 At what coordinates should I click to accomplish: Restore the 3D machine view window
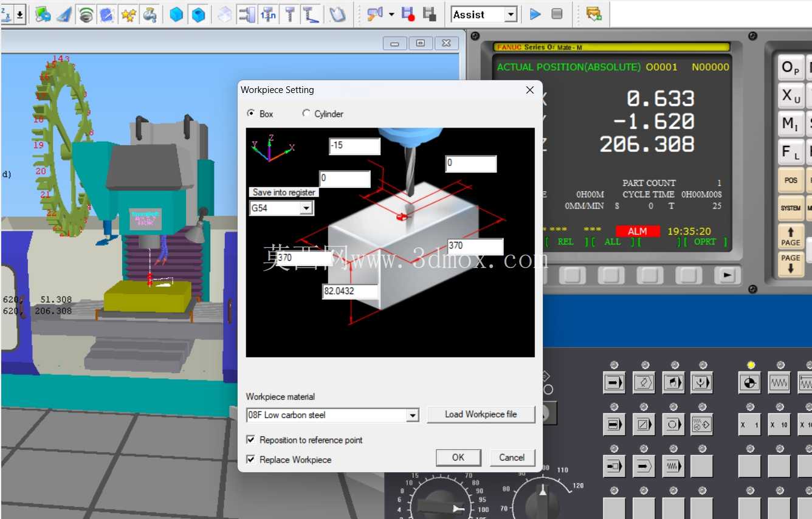point(421,43)
